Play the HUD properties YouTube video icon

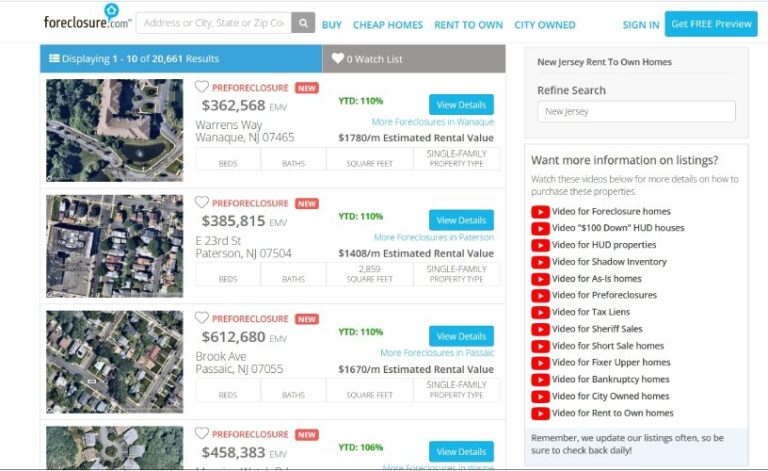(x=540, y=245)
